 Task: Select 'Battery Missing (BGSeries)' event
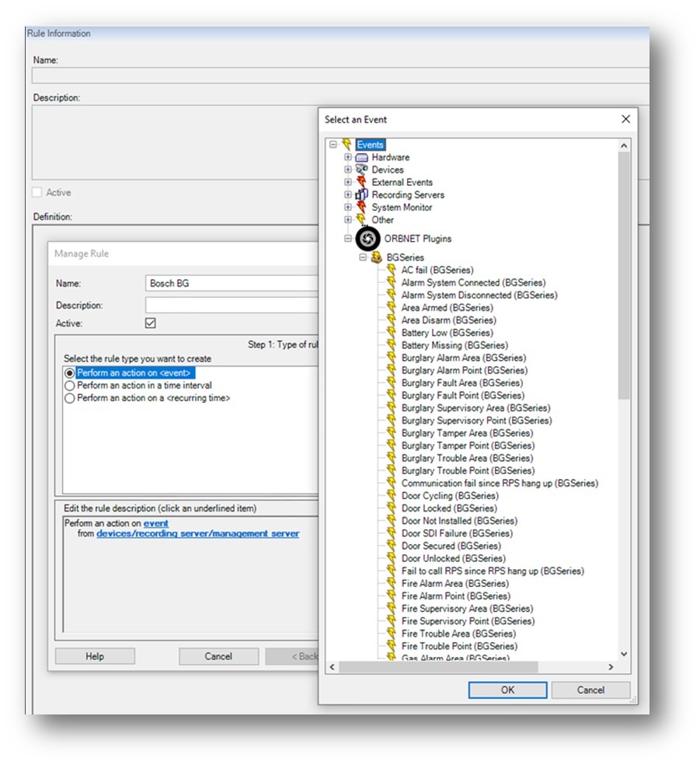[454, 345]
